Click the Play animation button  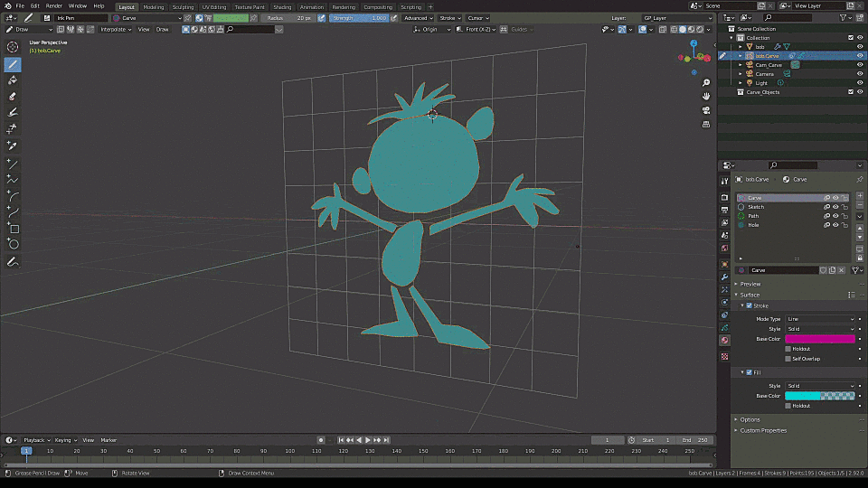(x=368, y=440)
